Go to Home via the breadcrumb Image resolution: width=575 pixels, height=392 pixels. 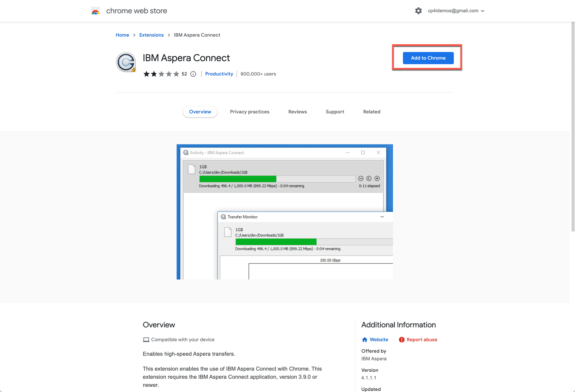[x=122, y=35]
